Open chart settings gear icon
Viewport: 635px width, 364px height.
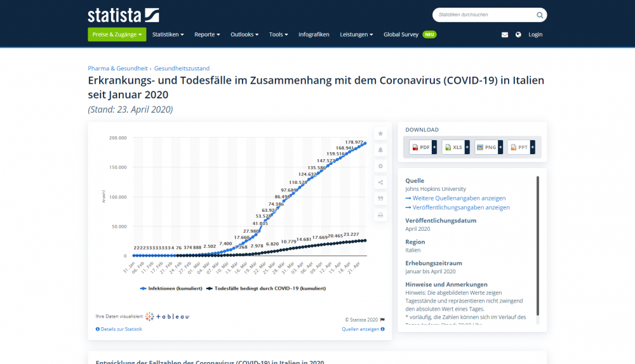click(x=380, y=166)
